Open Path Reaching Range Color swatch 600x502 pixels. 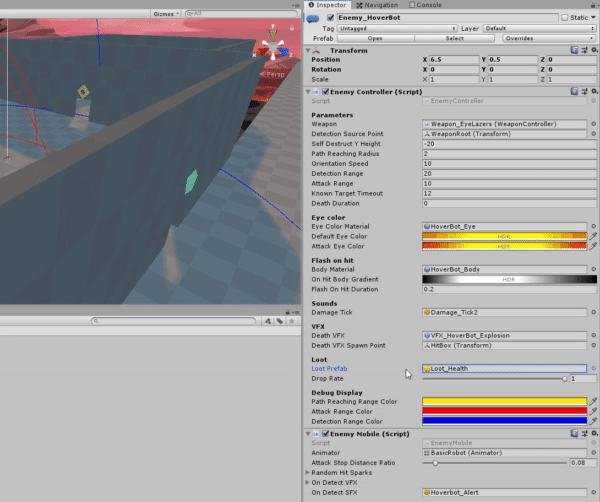coord(504,401)
